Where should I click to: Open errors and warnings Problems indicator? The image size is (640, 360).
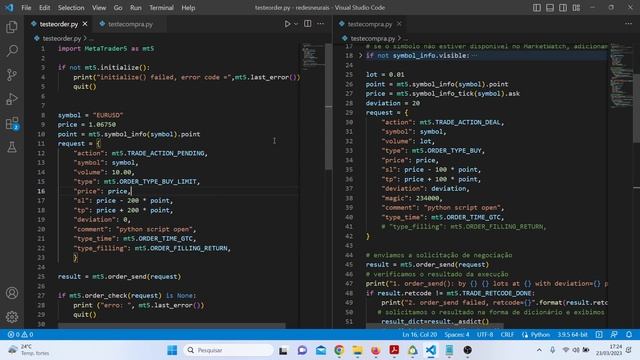(20, 334)
